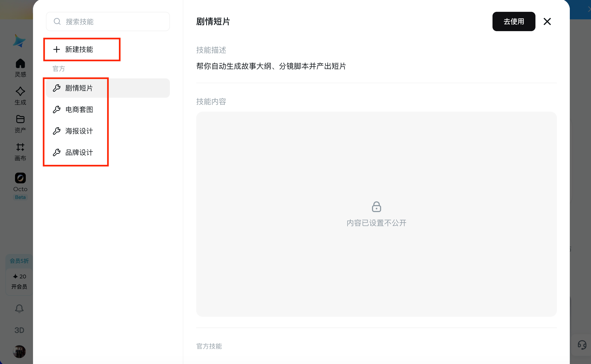Click the search magnifier icon

pyautogui.click(x=57, y=21)
